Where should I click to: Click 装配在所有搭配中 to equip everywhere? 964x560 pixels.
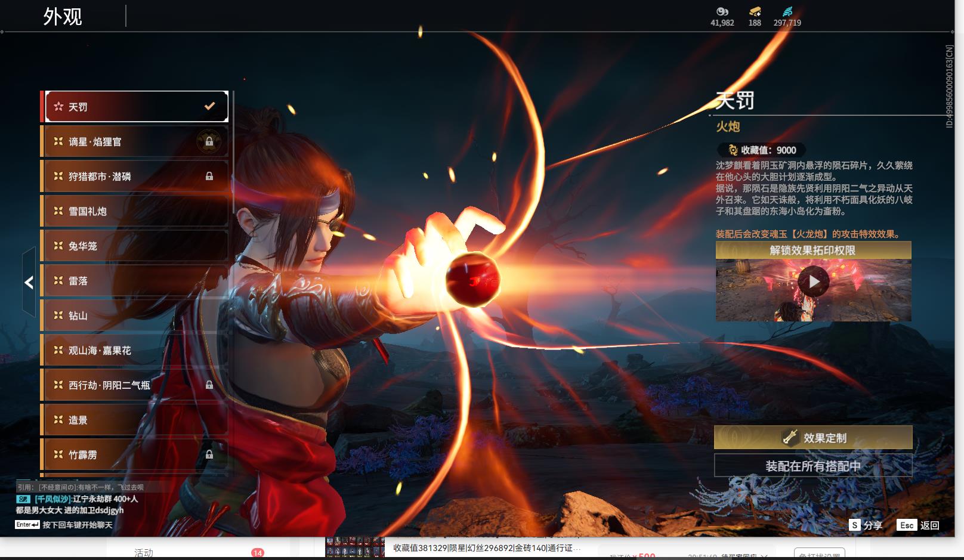coord(813,466)
